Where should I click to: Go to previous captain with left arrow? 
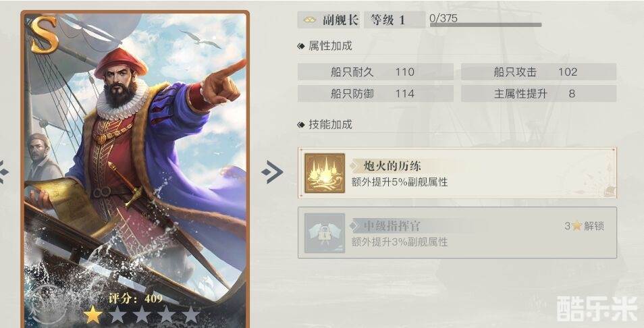tap(3, 171)
